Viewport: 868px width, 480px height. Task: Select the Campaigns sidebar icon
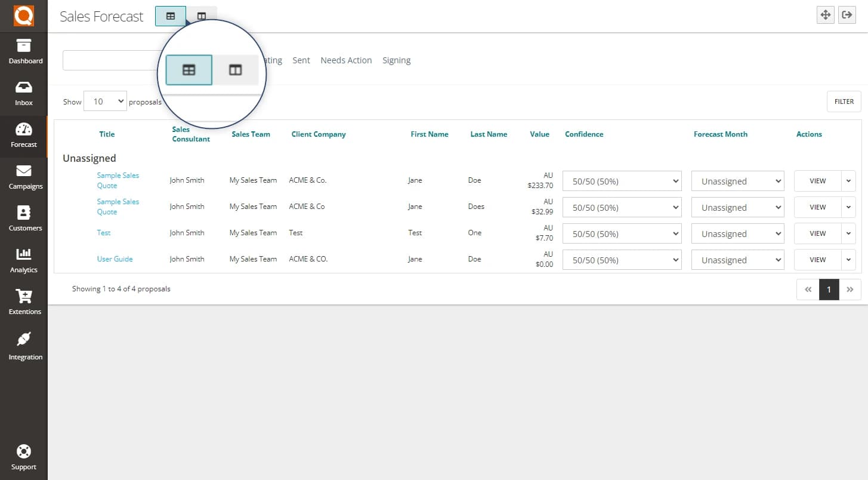(24, 176)
